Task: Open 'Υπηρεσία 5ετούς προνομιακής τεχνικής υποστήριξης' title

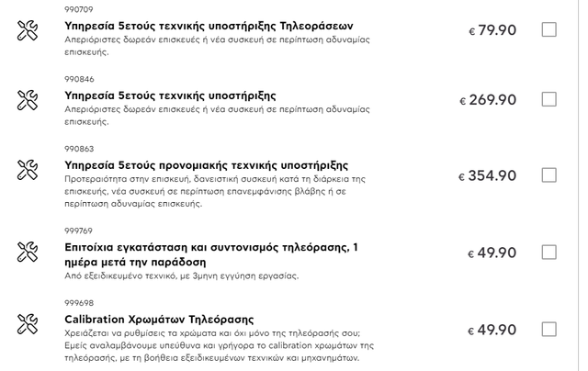Action: tap(206, 165)
